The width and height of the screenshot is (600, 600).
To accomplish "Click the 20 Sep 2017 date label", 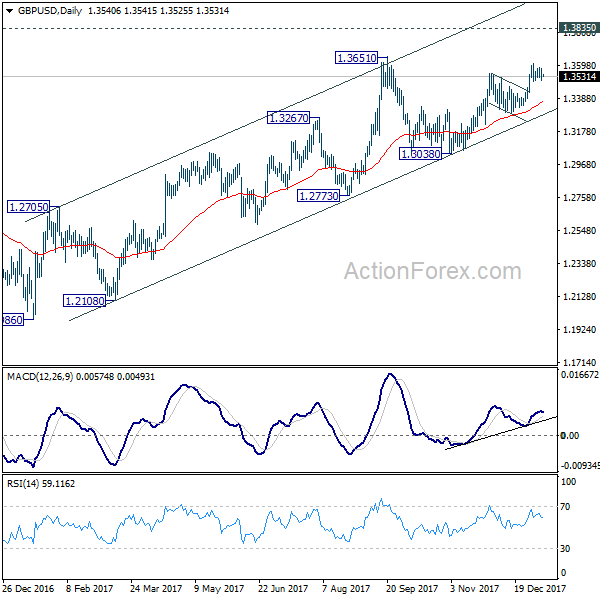I will 412,589.
